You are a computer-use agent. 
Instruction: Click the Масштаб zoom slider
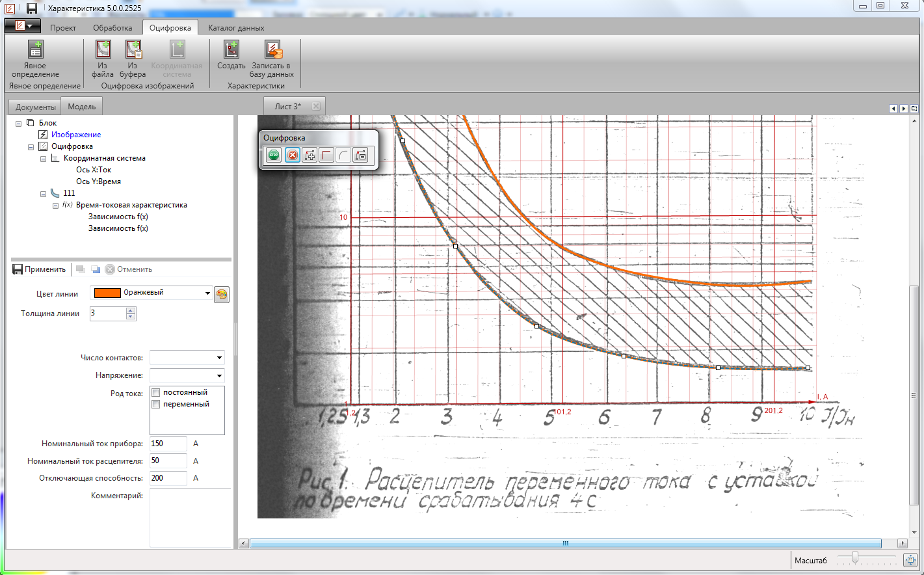(855, 557)
